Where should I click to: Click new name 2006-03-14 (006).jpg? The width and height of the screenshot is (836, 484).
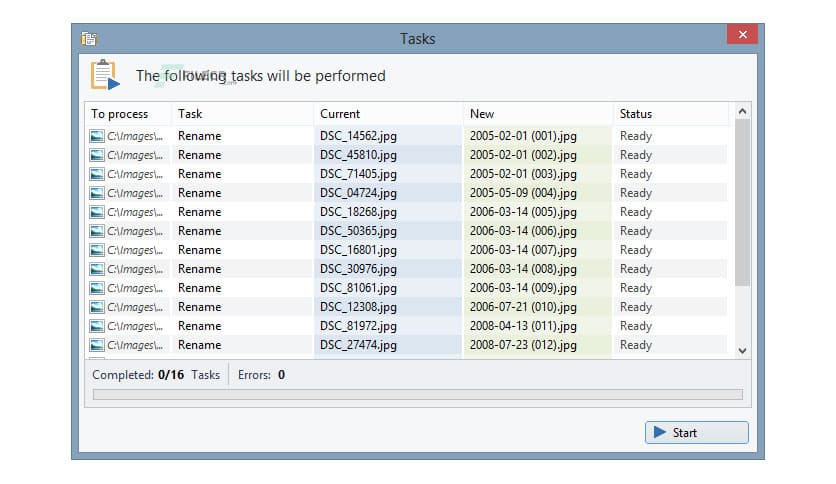point(523,231)
